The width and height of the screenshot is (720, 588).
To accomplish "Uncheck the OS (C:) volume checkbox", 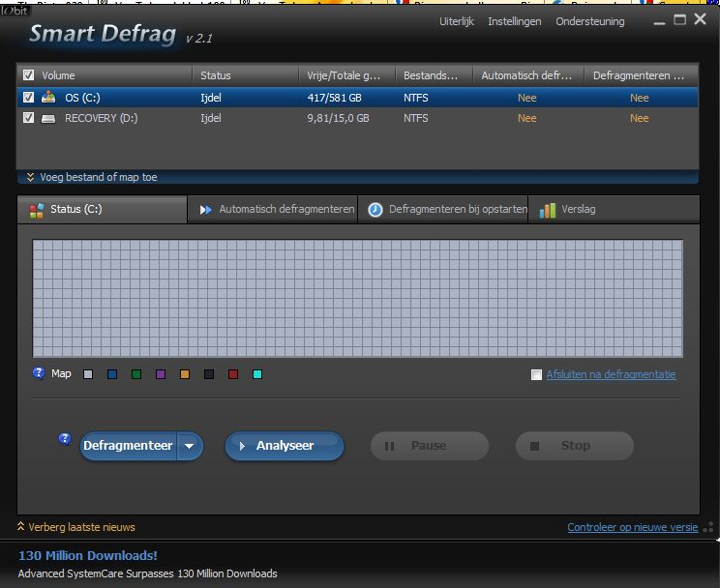I will click(x=28, y=98).
